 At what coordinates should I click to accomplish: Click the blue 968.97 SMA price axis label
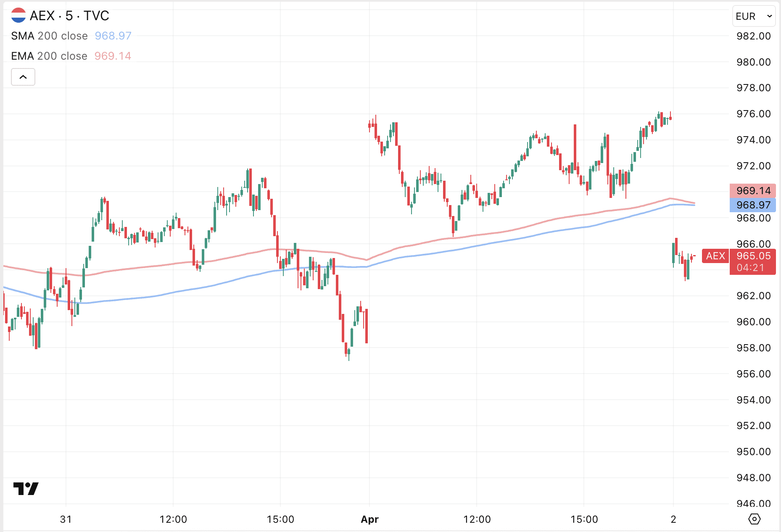(753, 205)
